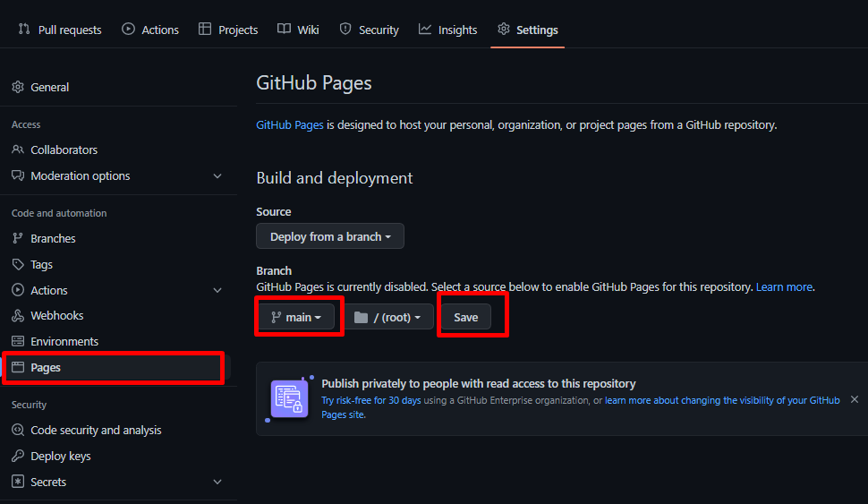
Task: Dismiss the Publish privately banner
Action: tap(855, 399)
